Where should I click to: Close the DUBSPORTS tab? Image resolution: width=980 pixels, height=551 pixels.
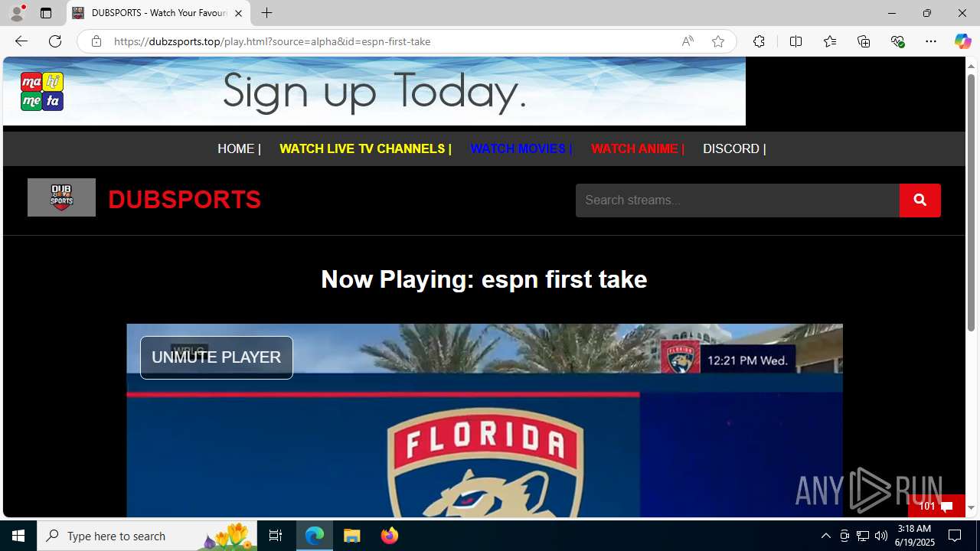[238, 13]
